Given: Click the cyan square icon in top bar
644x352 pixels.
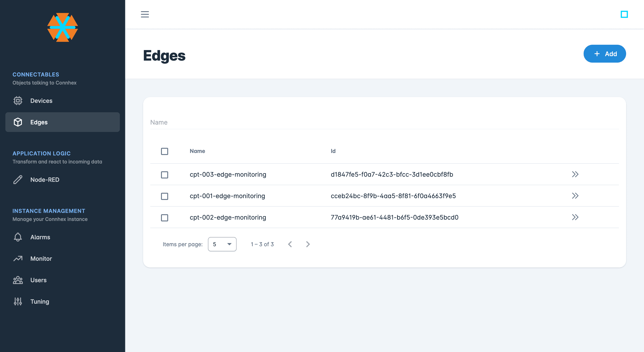Looking at the screenshot, I should tap(624, 14).
